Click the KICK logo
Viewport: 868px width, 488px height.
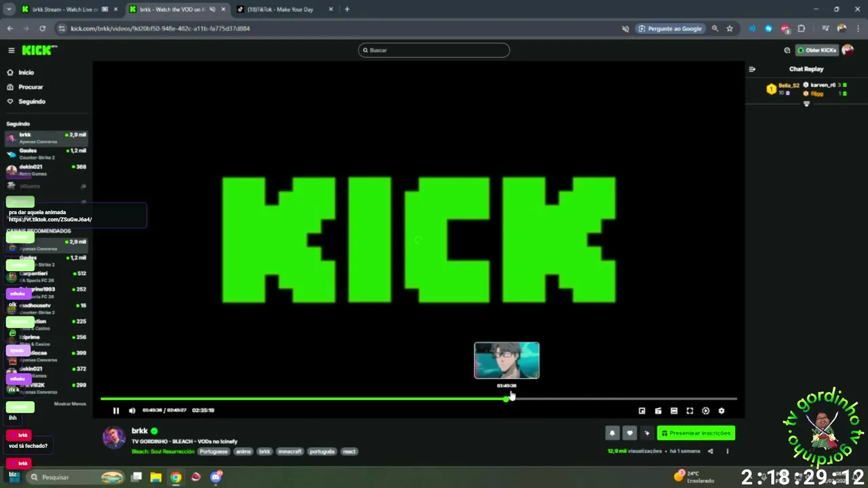39,50
